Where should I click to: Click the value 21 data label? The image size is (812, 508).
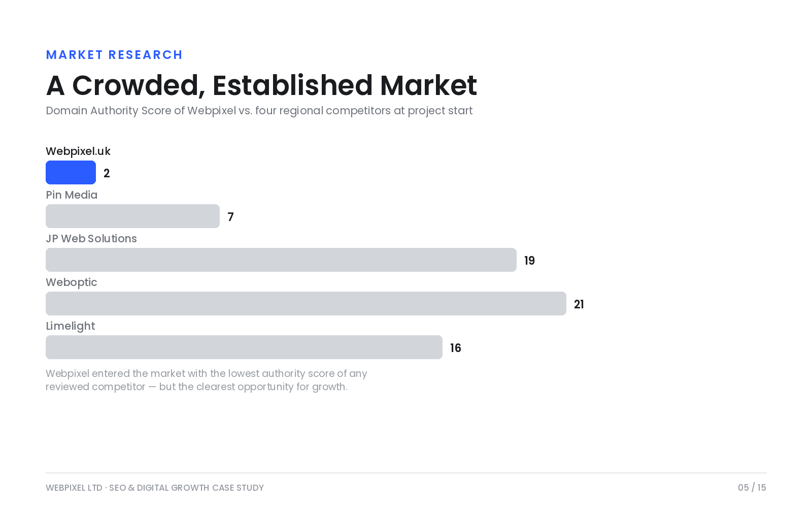(x=579, y=304)
